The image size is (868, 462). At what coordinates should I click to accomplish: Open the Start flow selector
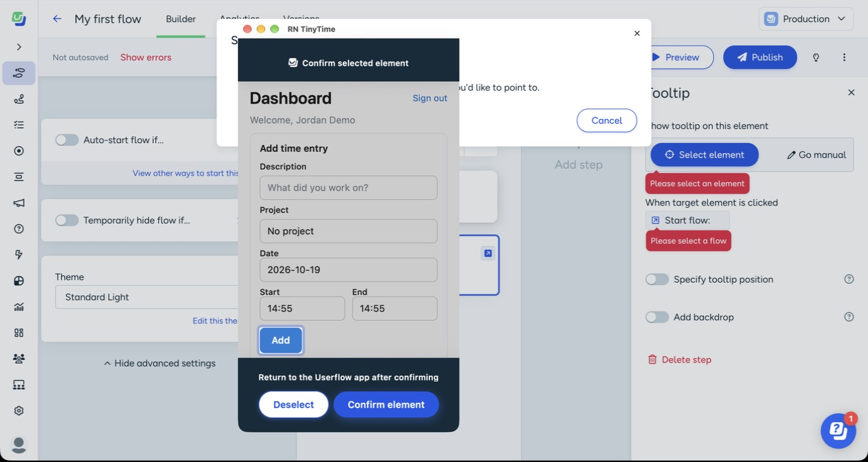pyautogui.click(x=687, y=220)
